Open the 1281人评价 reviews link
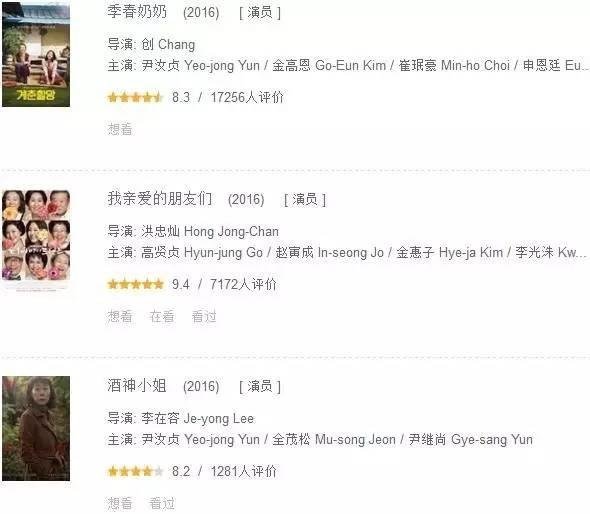This screenshot has height=514, width=590. [x=243, y=471]
